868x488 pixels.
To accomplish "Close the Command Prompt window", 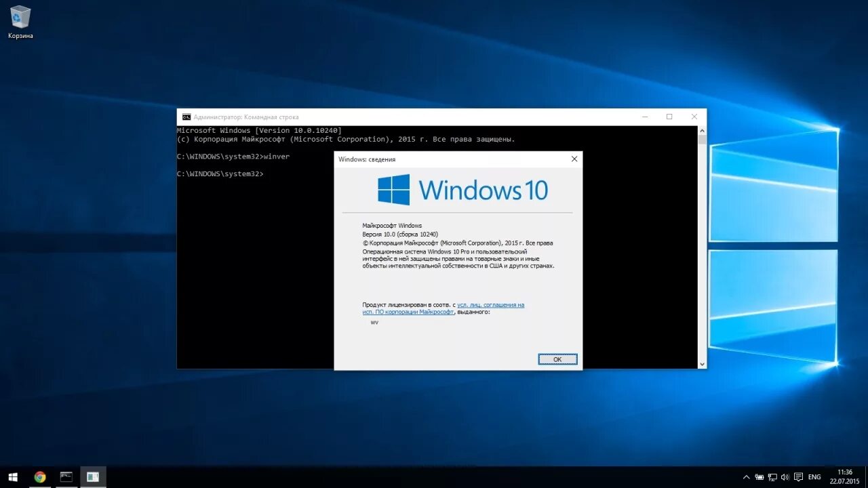I will pos(694,117).
